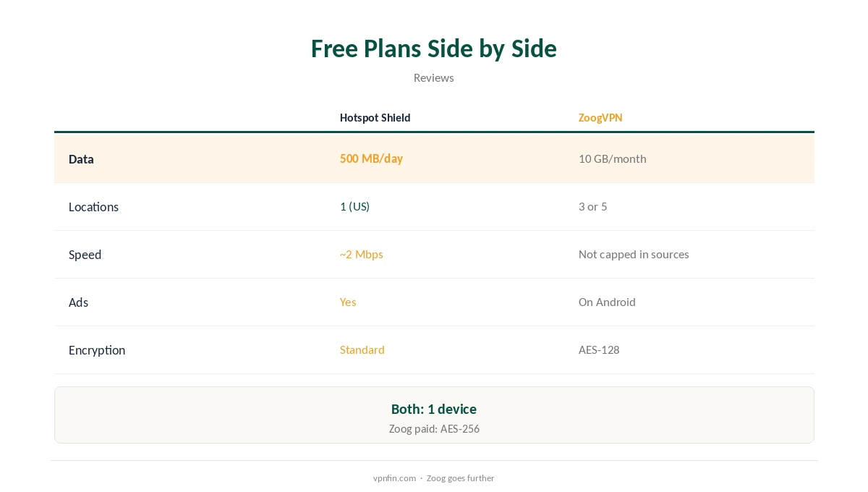Click the 'ZoogVPN' column header
This screenshot has width=868, height=492.
pyautogui.click(x=600, y=118)
